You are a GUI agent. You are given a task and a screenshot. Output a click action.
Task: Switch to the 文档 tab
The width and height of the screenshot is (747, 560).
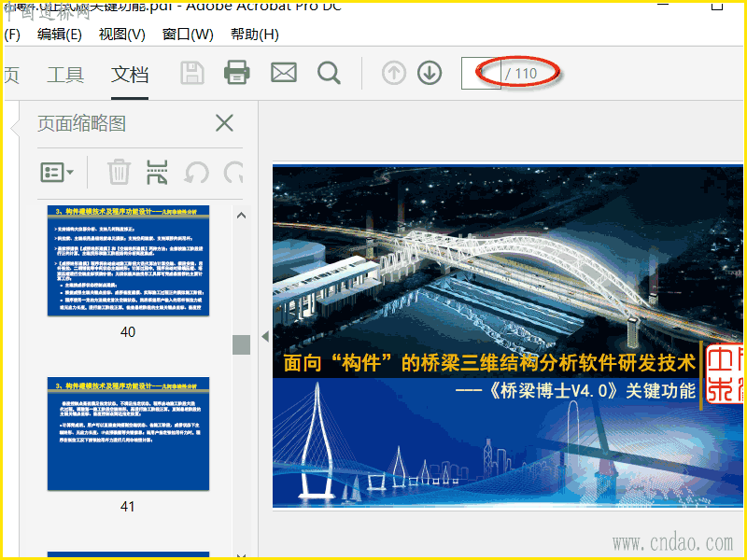point(130,75)
